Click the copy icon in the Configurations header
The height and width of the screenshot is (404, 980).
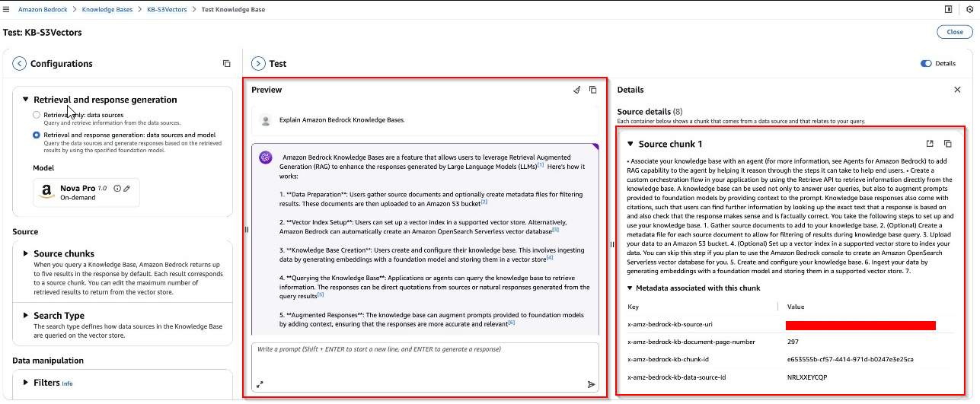(226, 64)
